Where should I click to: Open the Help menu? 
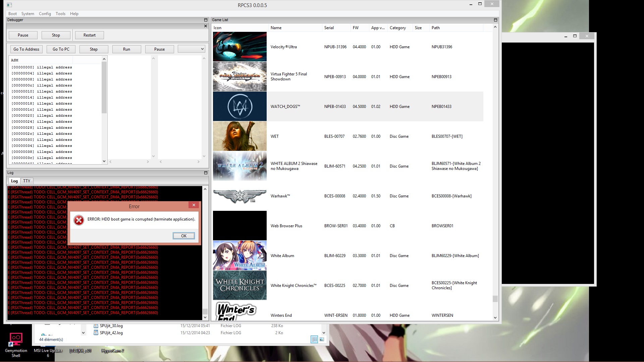pos(74,14)
